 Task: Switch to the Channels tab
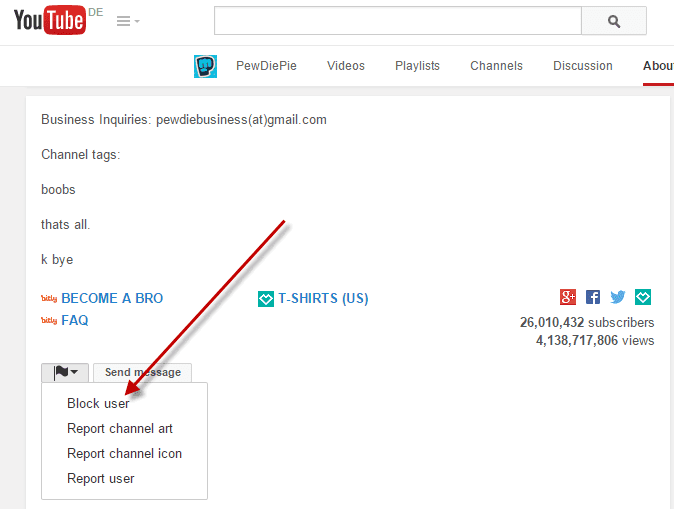496,66
